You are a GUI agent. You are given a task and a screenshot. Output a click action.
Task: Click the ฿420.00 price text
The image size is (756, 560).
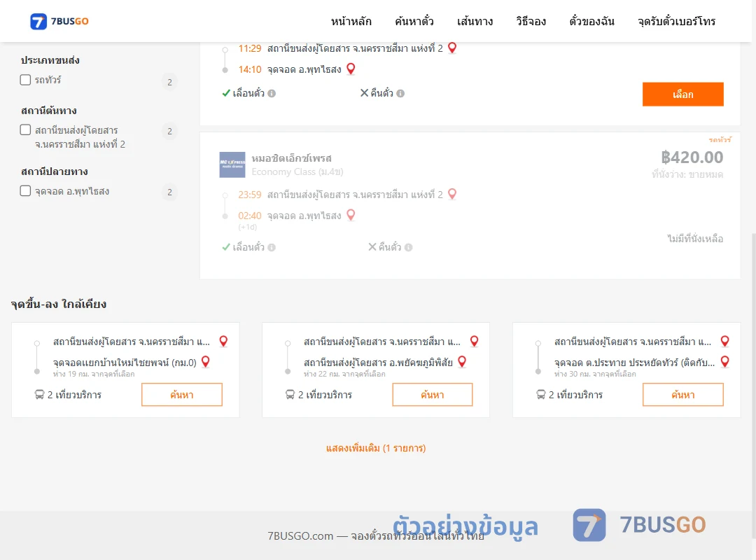[692, 157]
